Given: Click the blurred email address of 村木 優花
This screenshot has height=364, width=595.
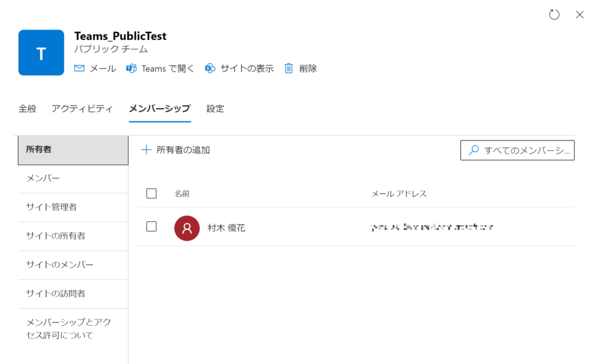Looking at the screenshot, I should [432, 227].
